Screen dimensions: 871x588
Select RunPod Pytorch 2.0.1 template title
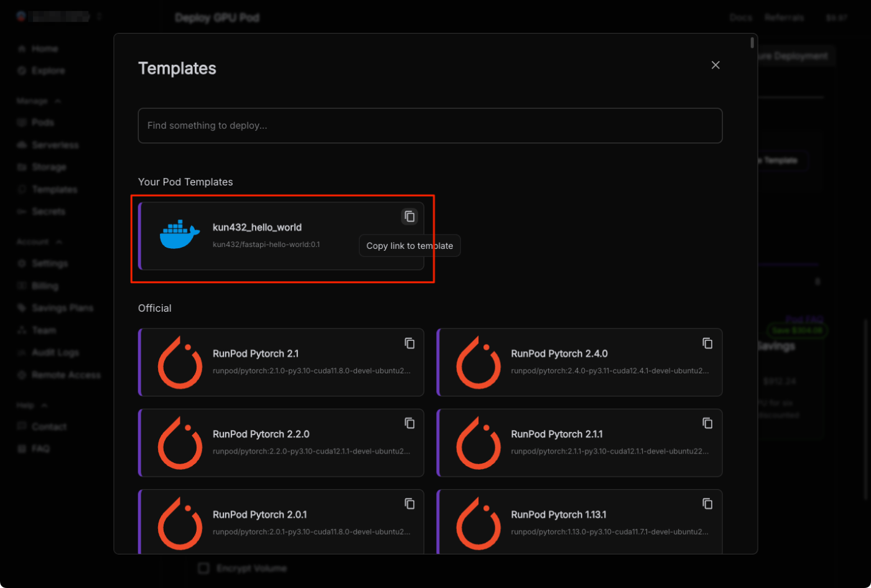point(259,515)
